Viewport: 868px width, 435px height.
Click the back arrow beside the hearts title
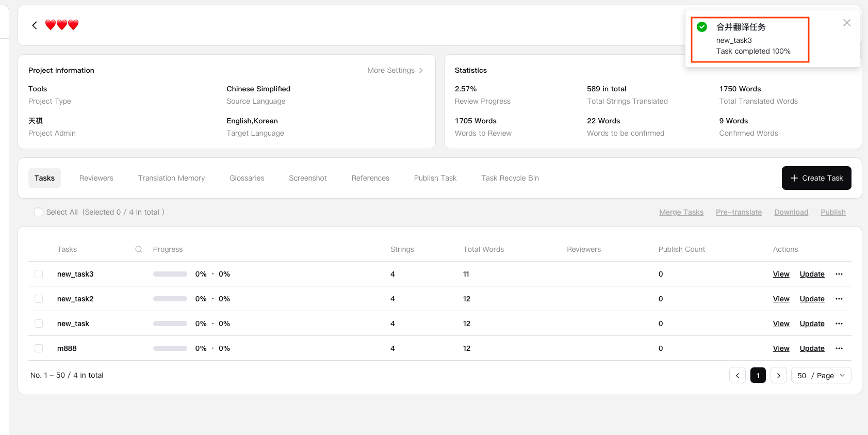click(x=35, y=25)
